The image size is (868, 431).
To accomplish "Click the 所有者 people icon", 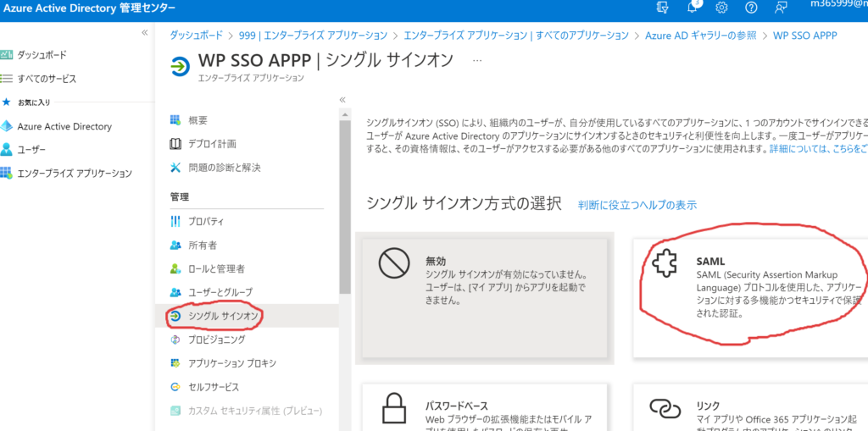I will pyautogui.click(x=175, y=245).
